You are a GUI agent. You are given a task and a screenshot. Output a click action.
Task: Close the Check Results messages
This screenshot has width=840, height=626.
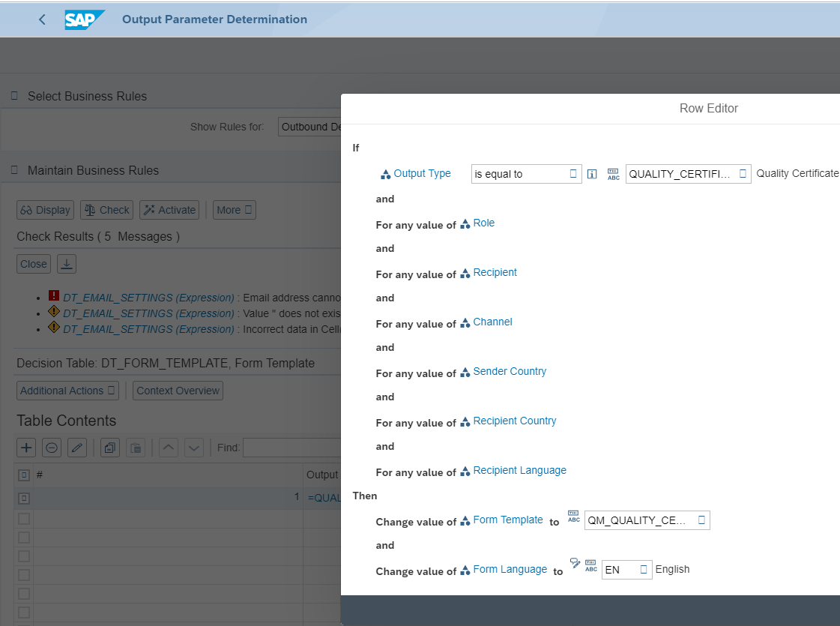pos(34,264)
